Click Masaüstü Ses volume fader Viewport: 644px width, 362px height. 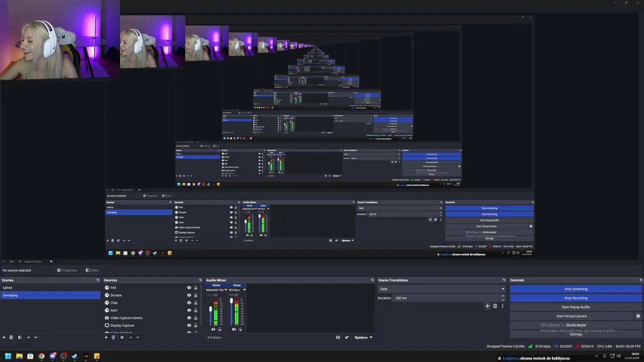click(x=210, y=309)
